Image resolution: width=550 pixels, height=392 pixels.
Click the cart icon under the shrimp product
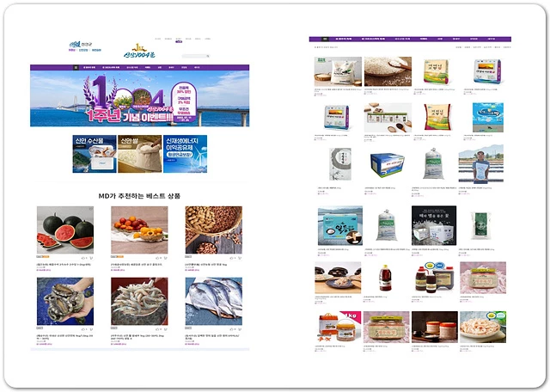(165, 329)
